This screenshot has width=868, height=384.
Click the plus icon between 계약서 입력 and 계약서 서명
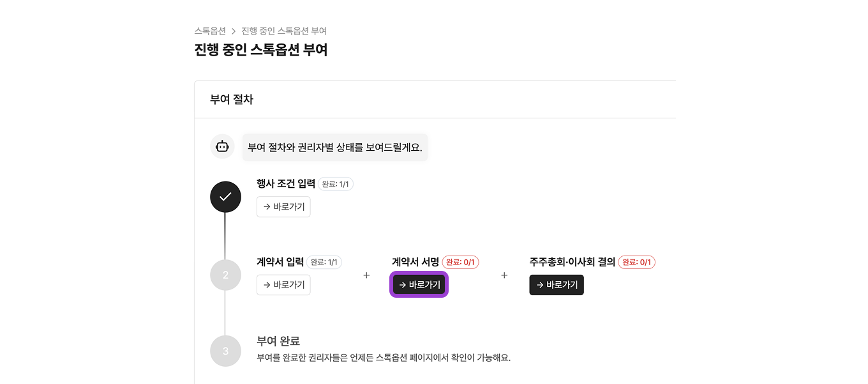(x=366, y=275)
